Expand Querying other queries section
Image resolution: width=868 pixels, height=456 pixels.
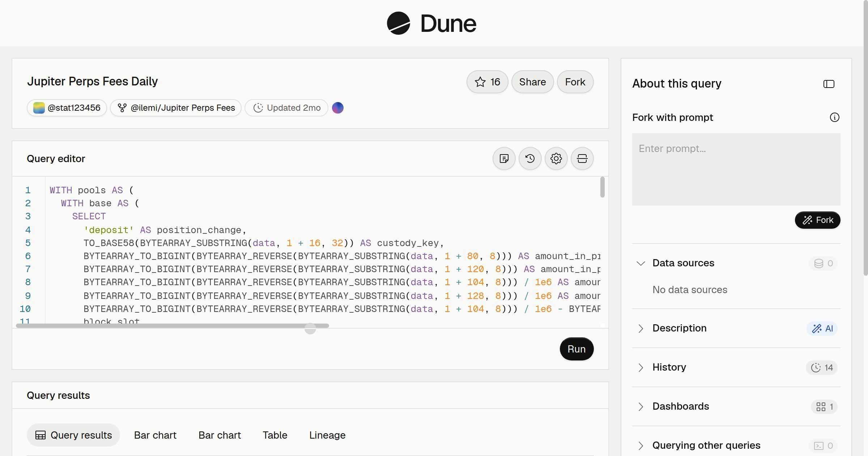pyautogui.click(x=641, y=446)
